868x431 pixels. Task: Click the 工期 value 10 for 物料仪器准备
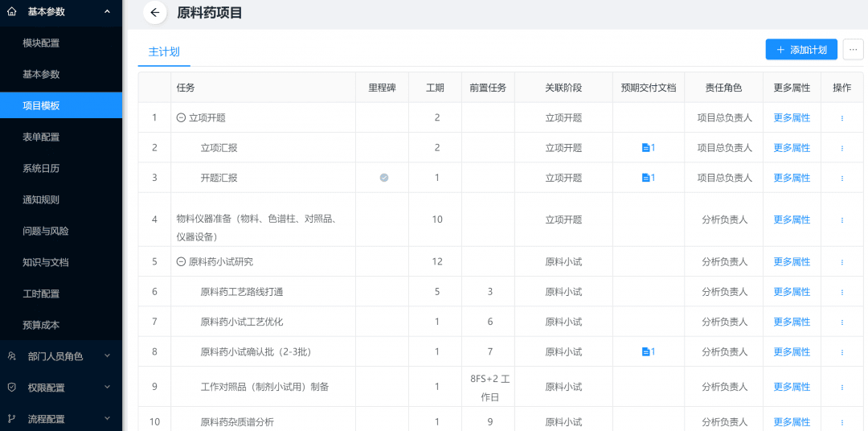point(437,220)
